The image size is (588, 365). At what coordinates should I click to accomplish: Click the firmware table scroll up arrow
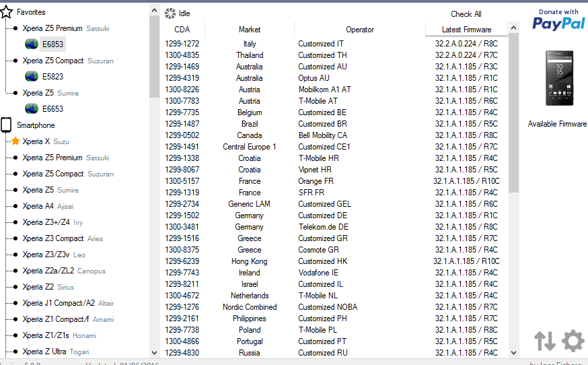point(514,28)
